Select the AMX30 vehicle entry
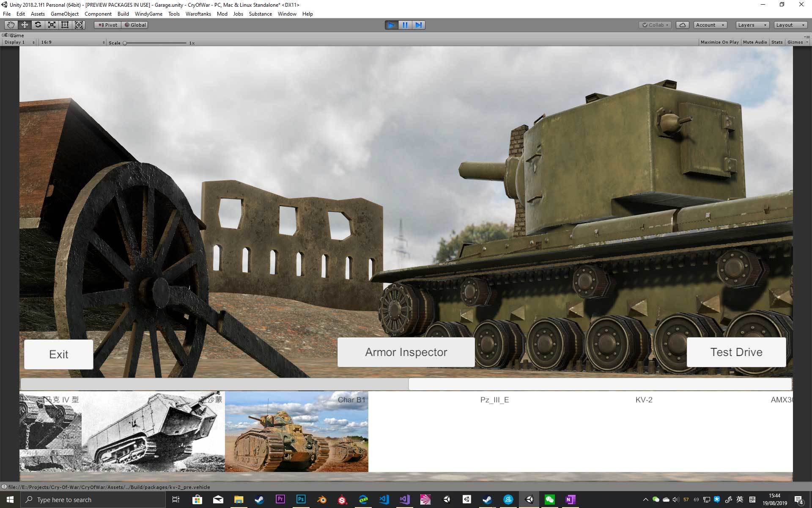812x508 pixels. click(x=724, y=432)
